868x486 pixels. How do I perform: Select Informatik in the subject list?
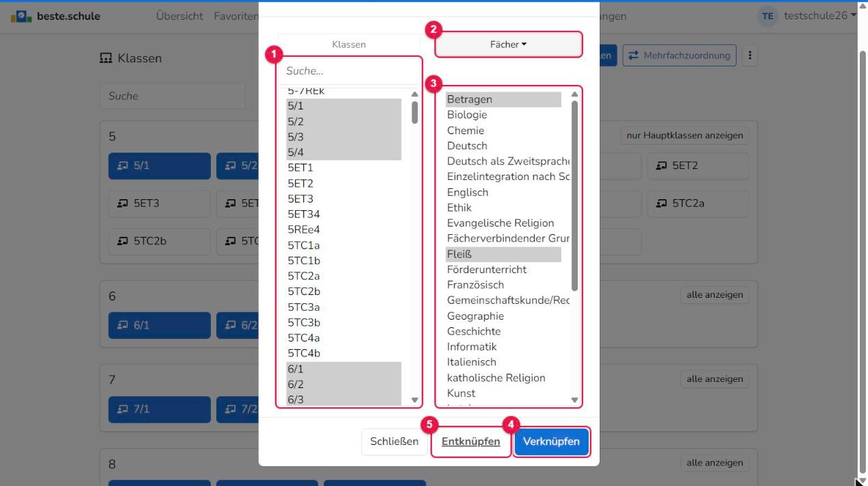pyautogui.click(x=503, y=347)
